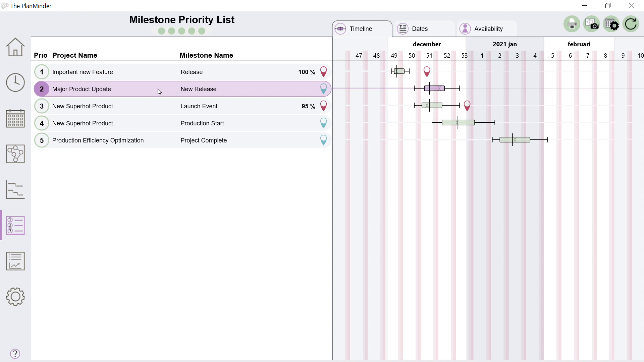644x362 pixels.
Task: Open calendar settings gear icon
Action: click(x=611, y=24)
